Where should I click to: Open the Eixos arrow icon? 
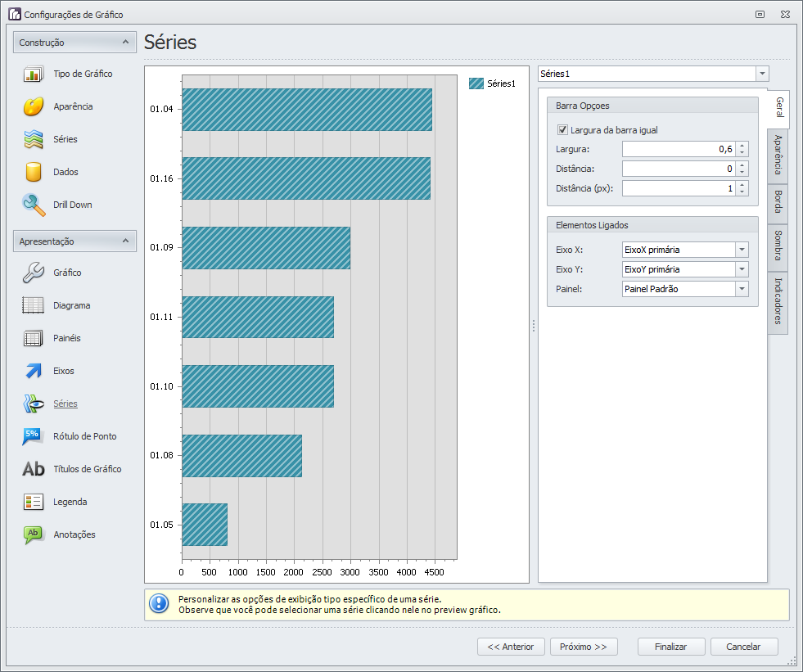pos(34,371)
